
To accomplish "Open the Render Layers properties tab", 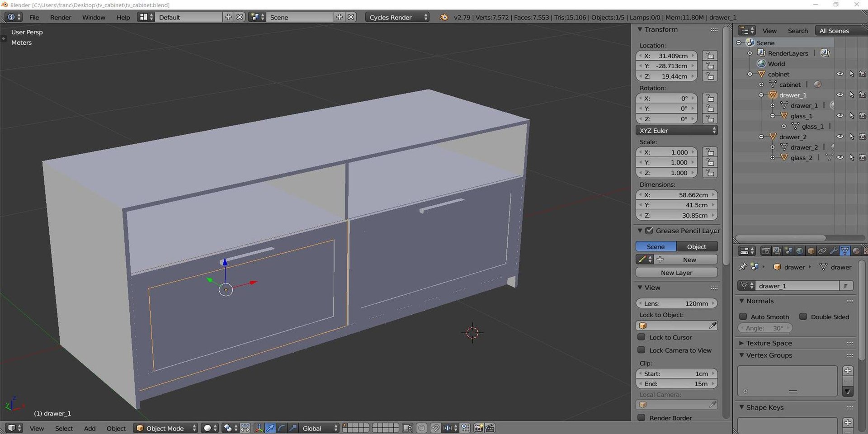I will (777, 251).
